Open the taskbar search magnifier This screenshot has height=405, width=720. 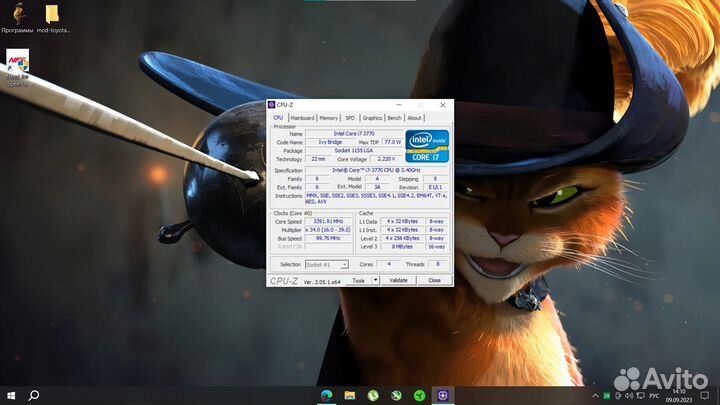point(34,395)
